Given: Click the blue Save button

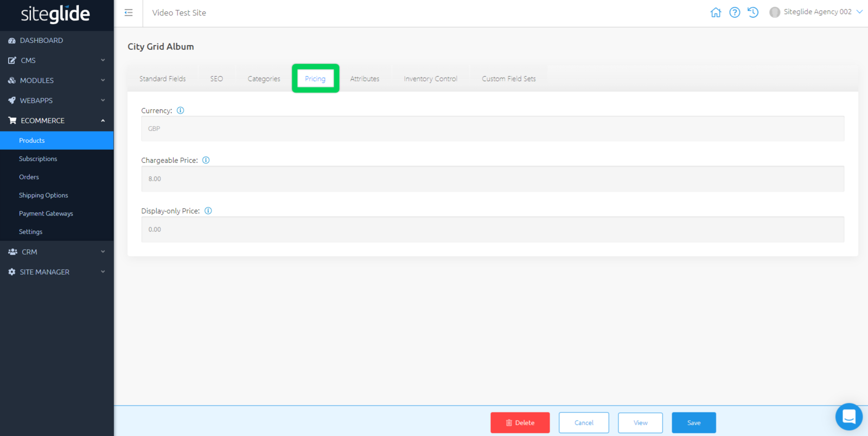Looking at the screenshot, I should click(x=693, y=422).
